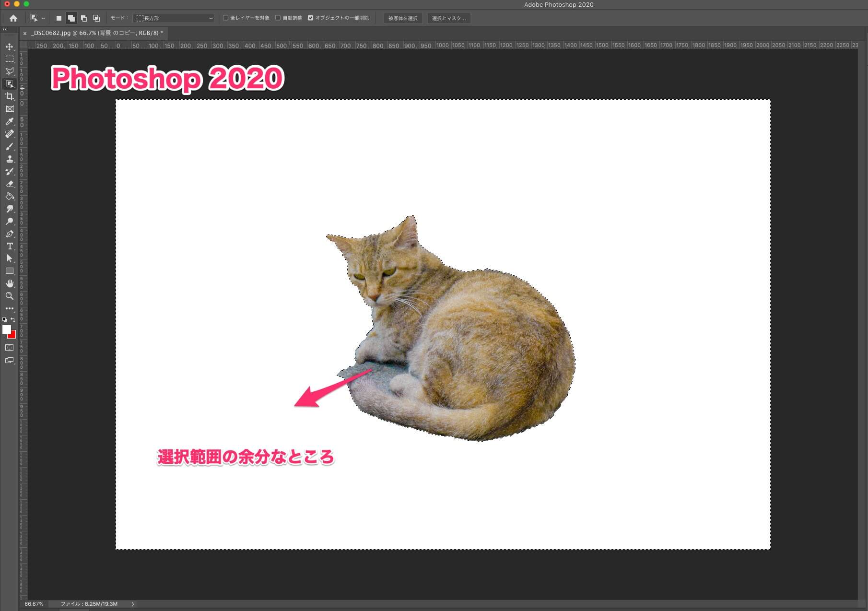Switch to the _DSC0682.jpg document tab
The width and height of the screenshot is (868, 611).
[x=97, y=33]
